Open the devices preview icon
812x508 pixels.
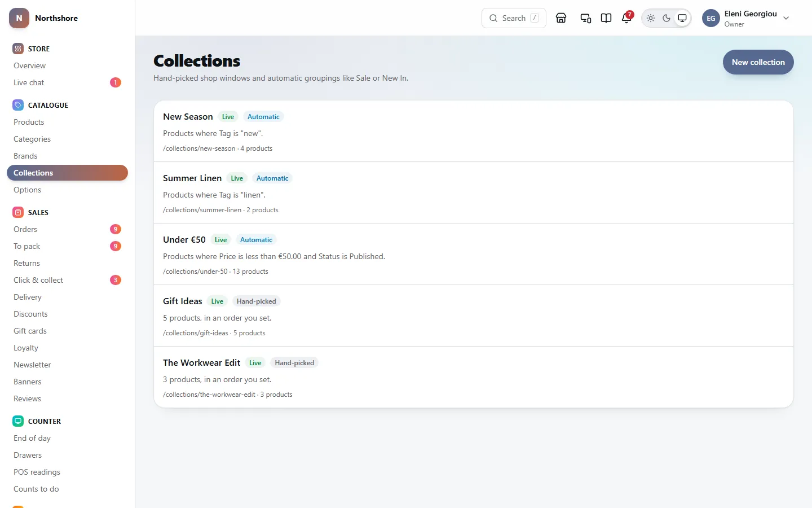click(x=586, y=18)
